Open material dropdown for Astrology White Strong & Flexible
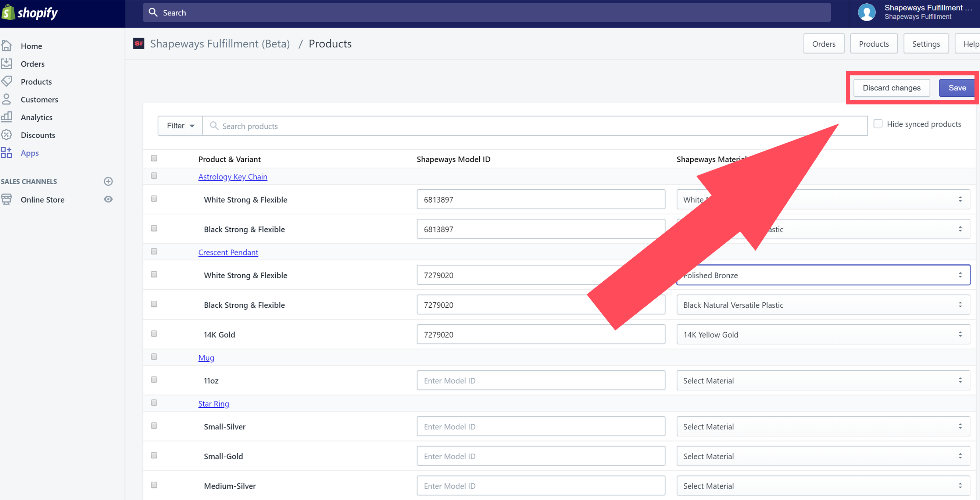 (823, 199)
